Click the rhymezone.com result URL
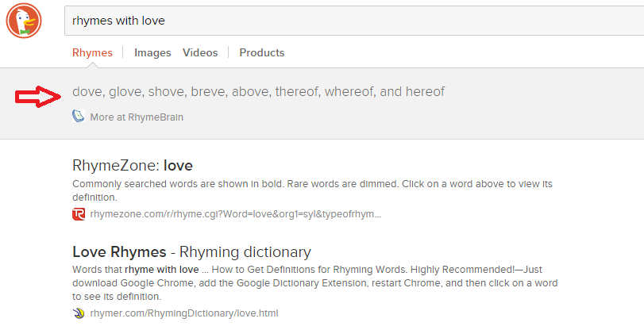Screen dimensions: 644x330 (x=235, y=214)
